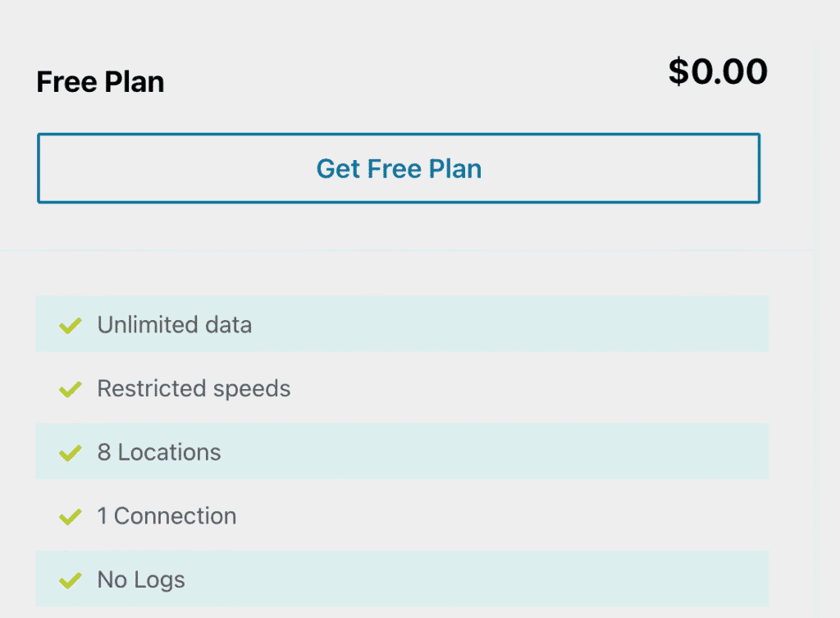Click the $0.00 price label
The height and width of the screenshot is (618, 840).
coord(718,71)
